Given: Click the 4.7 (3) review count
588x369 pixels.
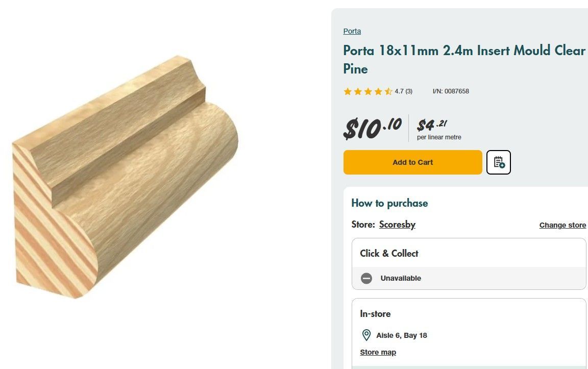Looking at the screenshot, I should [404, 91].
